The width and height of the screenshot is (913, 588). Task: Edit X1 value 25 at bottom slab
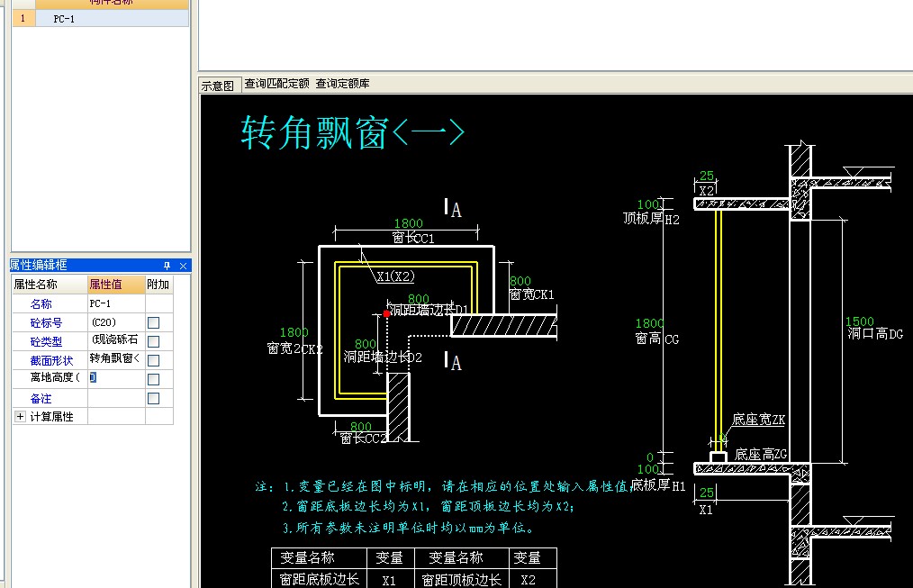tap(707, 493)
